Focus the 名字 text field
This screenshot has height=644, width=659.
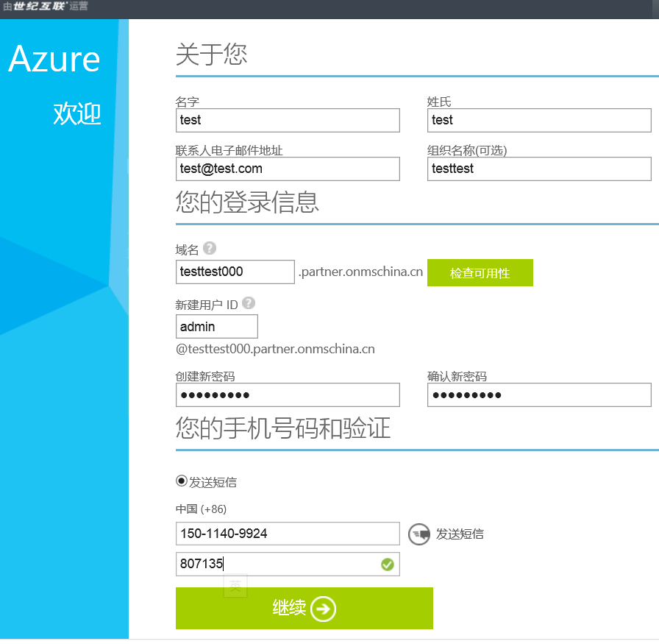[x=288, y=120]
